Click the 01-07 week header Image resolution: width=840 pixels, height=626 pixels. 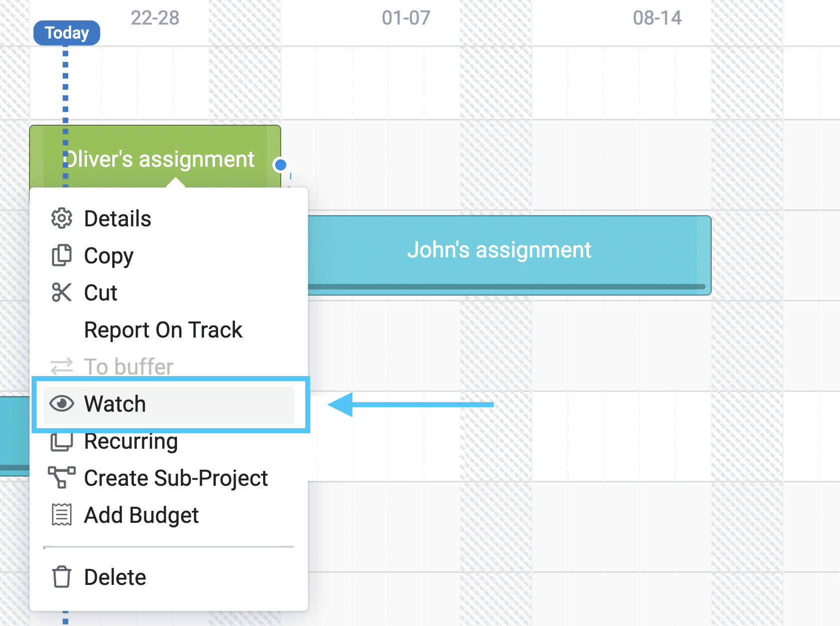click(x=406, y=18)
